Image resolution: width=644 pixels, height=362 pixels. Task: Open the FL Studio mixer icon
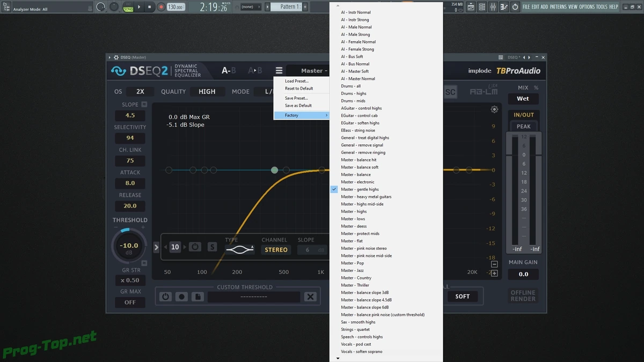point(493,7)
